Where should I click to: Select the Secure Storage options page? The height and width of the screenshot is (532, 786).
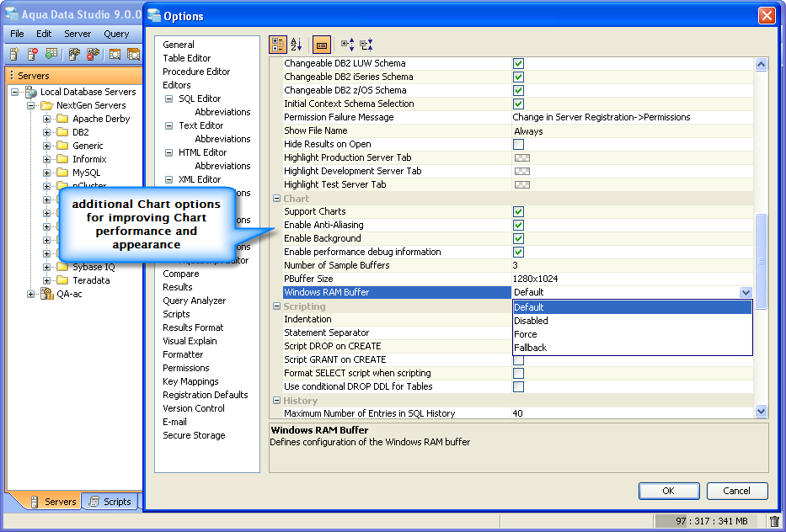194,435
